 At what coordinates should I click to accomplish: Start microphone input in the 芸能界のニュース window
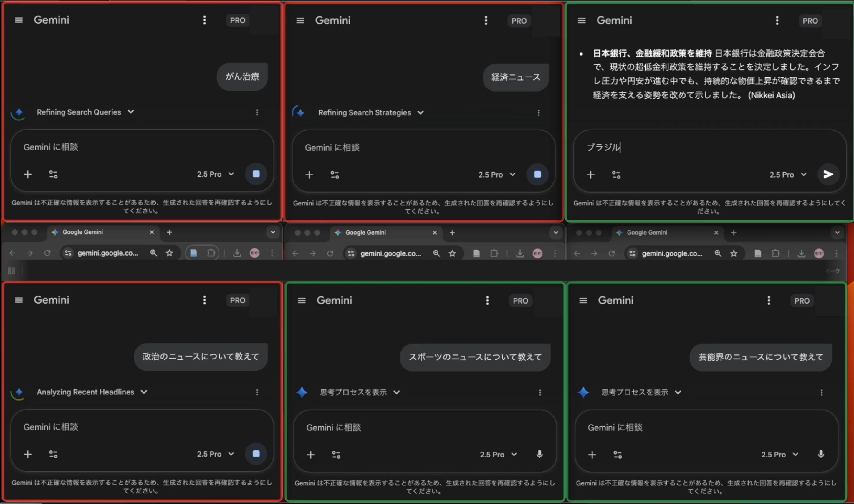pyautogui.click(x=821, y=455)
